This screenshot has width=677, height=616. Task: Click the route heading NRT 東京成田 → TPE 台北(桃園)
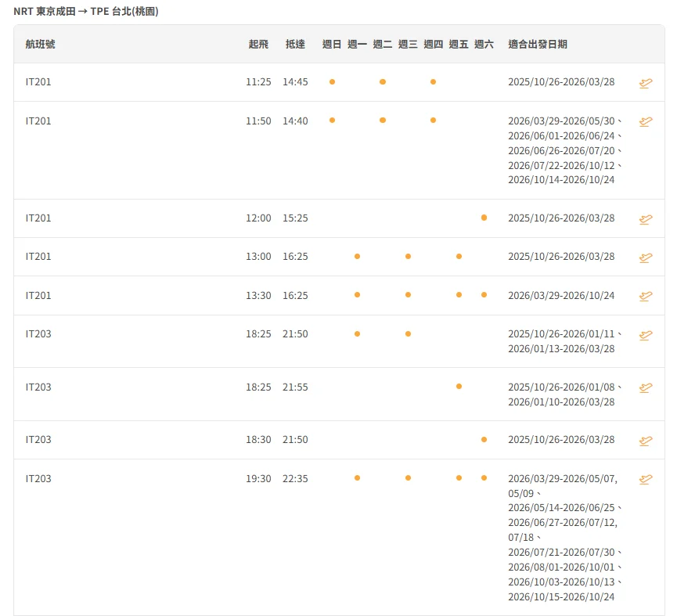click(x=86, y=11)
